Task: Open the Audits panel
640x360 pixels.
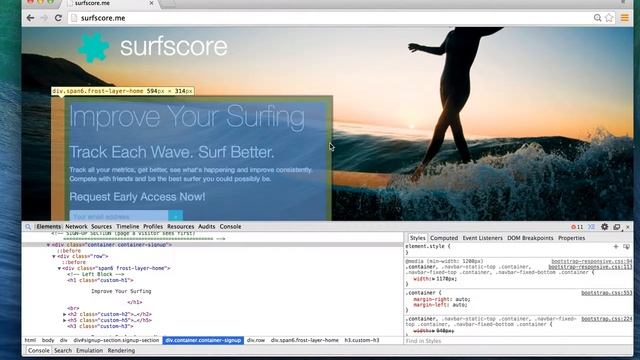Action: pyautogui.click(x=207, y=227)
